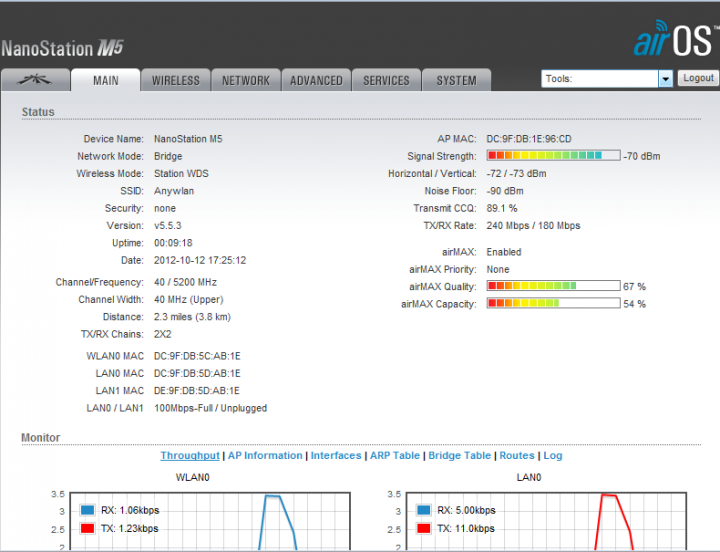Click LAN0 MAC value DC:9F:DB:5D:AB:1E

[x=197, y=373]
